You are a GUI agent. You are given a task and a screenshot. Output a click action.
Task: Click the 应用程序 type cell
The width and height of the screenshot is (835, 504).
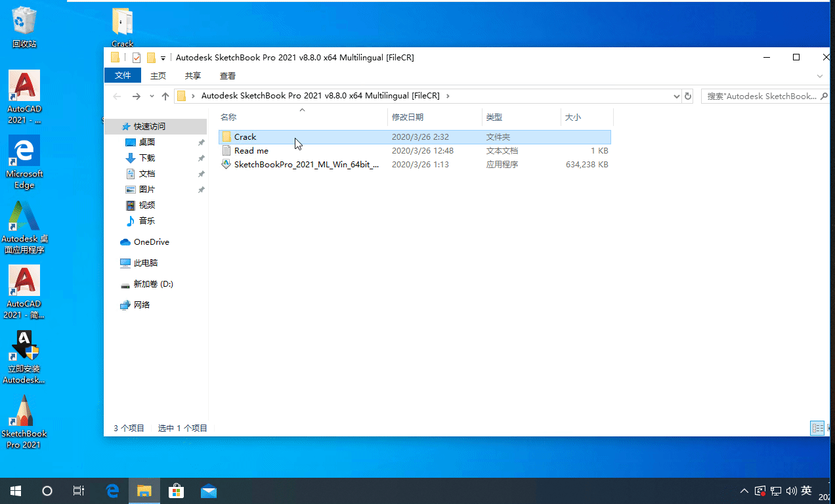pyautogui.click(x=502, y=164)
